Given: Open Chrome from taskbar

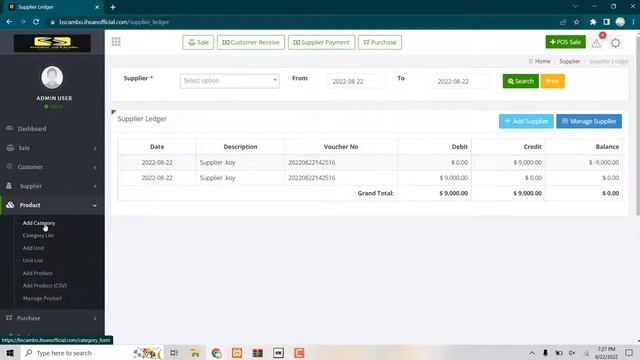Looking at the screenshot, I should pyautogui.click(x=216, y=353).
